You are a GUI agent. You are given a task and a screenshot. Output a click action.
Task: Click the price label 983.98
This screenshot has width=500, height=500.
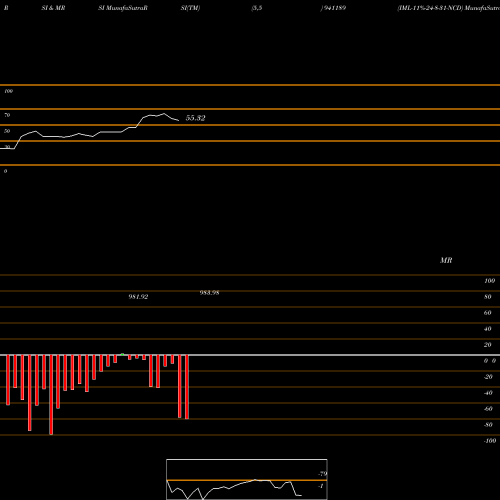(209, 293)
